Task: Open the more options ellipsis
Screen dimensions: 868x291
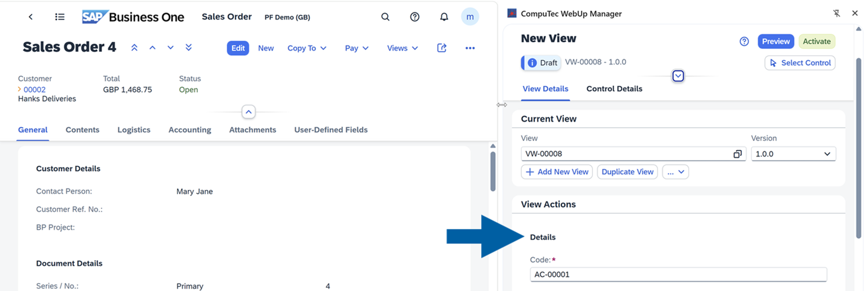Action: tap(470, 48)
